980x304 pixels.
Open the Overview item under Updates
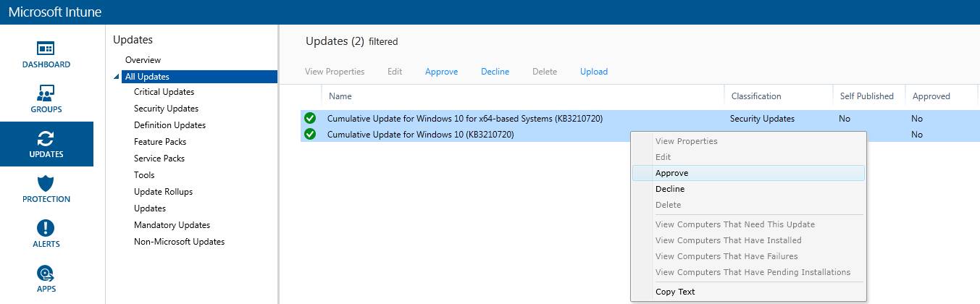click(143, 60)
